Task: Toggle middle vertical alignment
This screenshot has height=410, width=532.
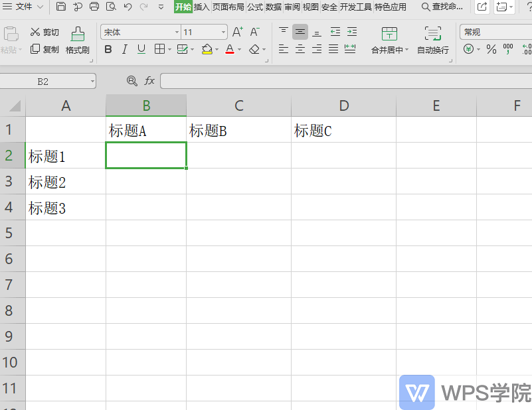Action: (x=300, y=31)
